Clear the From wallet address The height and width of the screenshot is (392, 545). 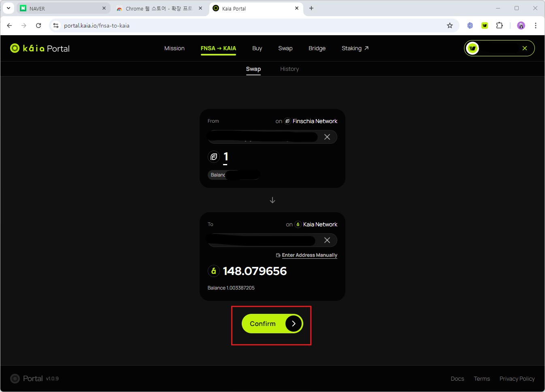pos(327,137)
